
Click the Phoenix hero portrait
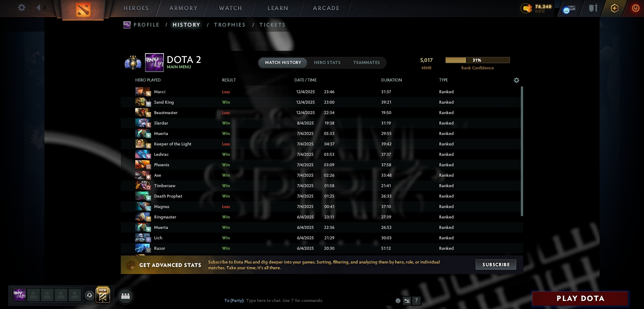pos(143,165)
